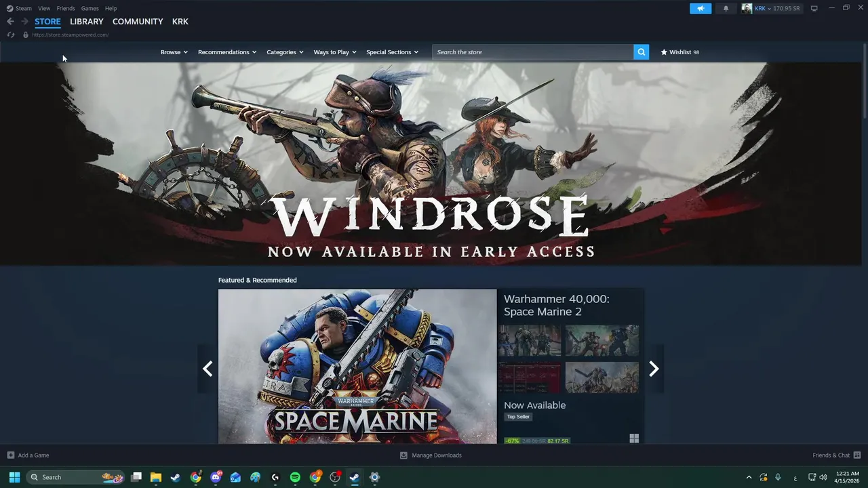Click the Wishlist star icon
868x488 pixels.
(664, 52)
